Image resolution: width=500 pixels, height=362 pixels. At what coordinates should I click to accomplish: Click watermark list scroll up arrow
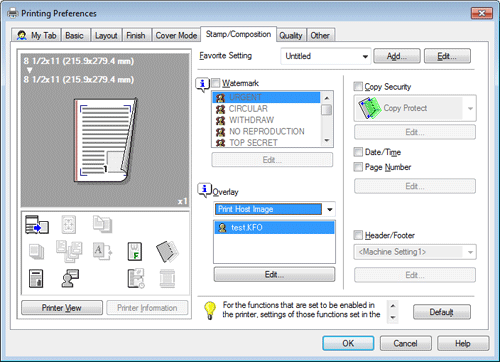tap(327, 97)
